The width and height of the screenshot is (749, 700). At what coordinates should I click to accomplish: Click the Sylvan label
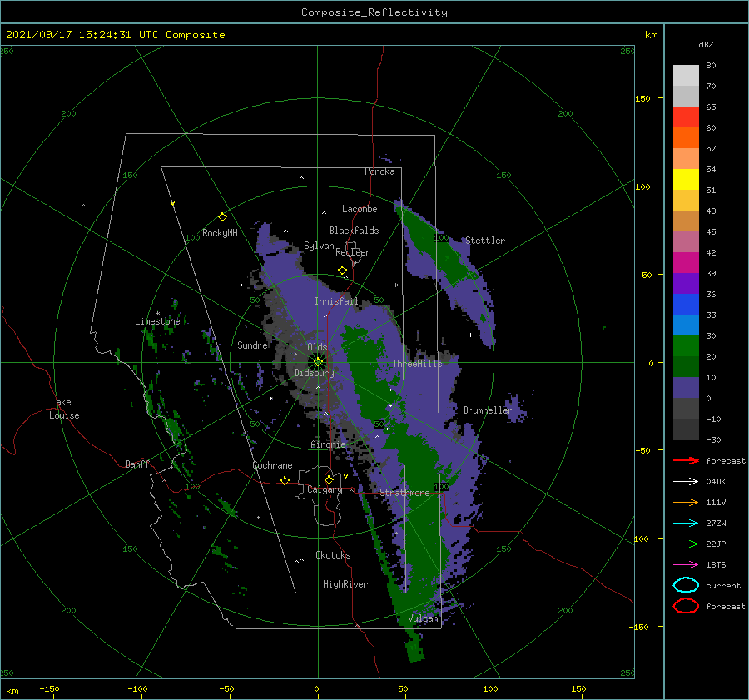pos(319,246)
